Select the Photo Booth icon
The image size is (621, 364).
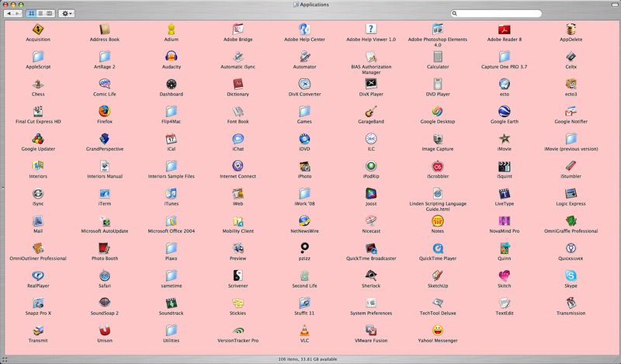(105, 248)
